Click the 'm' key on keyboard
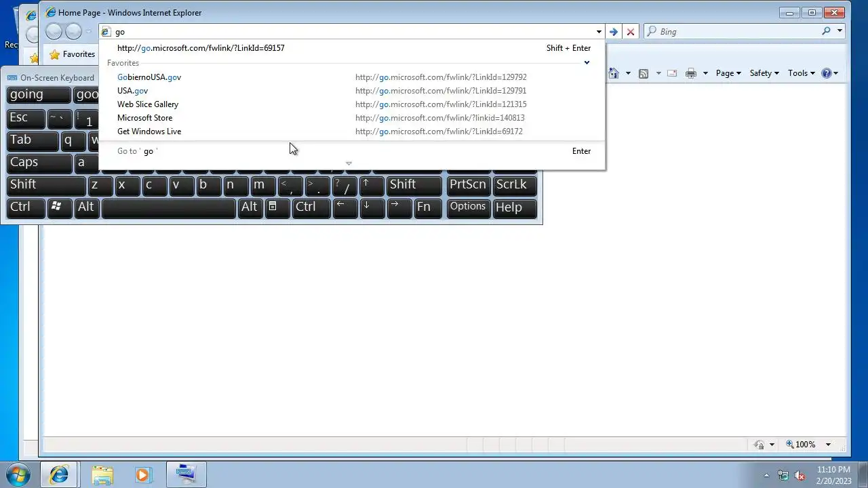The image size is (868, 488). pos(263,185)
